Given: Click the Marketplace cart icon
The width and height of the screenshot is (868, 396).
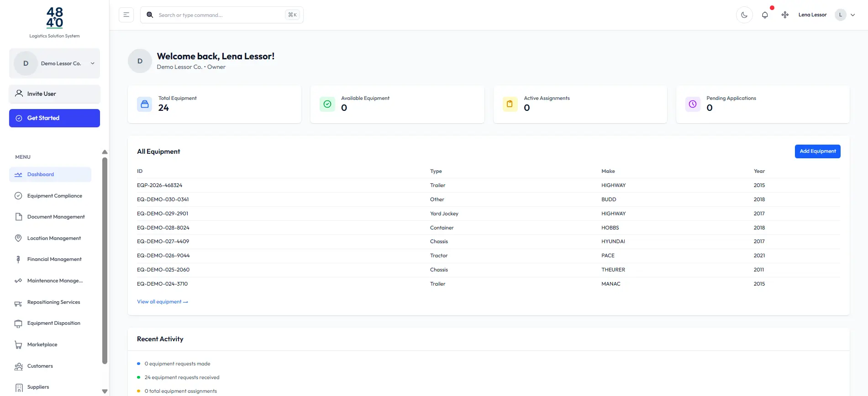Looking at the screenshot, I should tap(18, 345).
